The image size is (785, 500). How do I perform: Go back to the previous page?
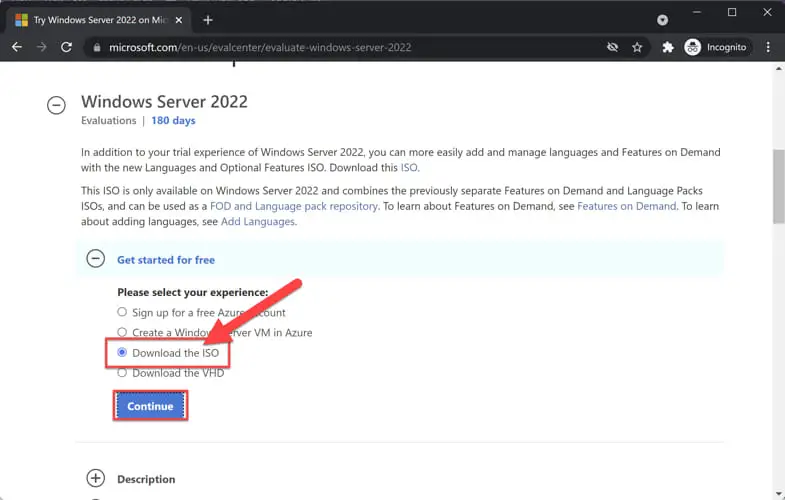(x=17, y=47)
